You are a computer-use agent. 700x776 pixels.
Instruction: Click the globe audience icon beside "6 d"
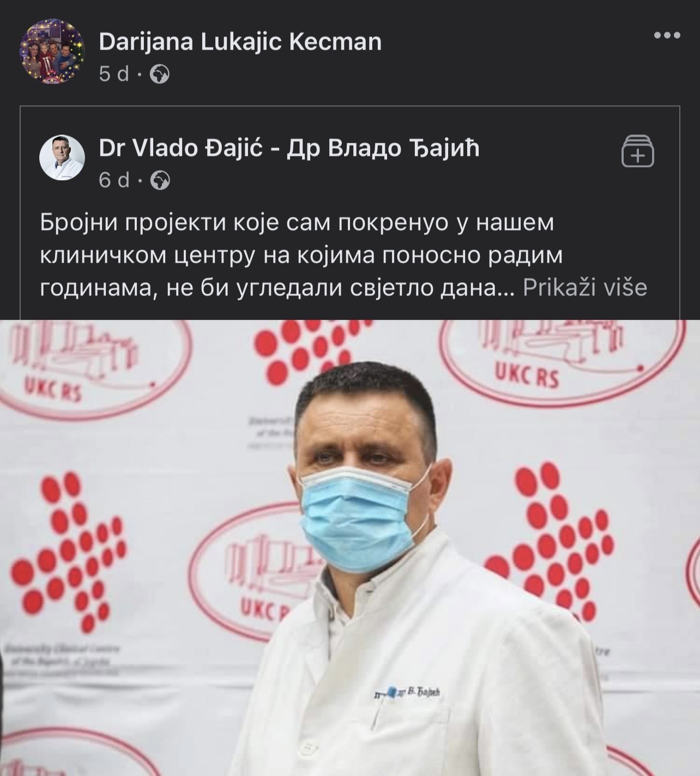pyautogui.click(x=160, y=180)
